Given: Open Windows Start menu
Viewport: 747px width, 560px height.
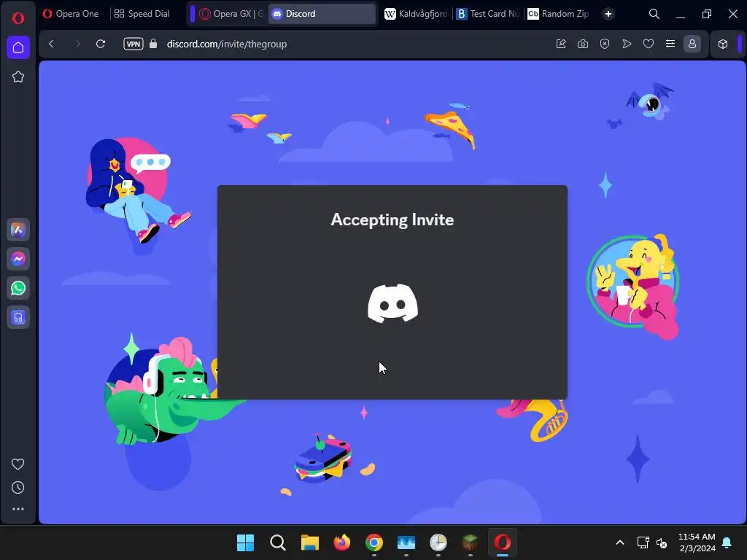Looking at the screenshot, I should click(246, 542).
